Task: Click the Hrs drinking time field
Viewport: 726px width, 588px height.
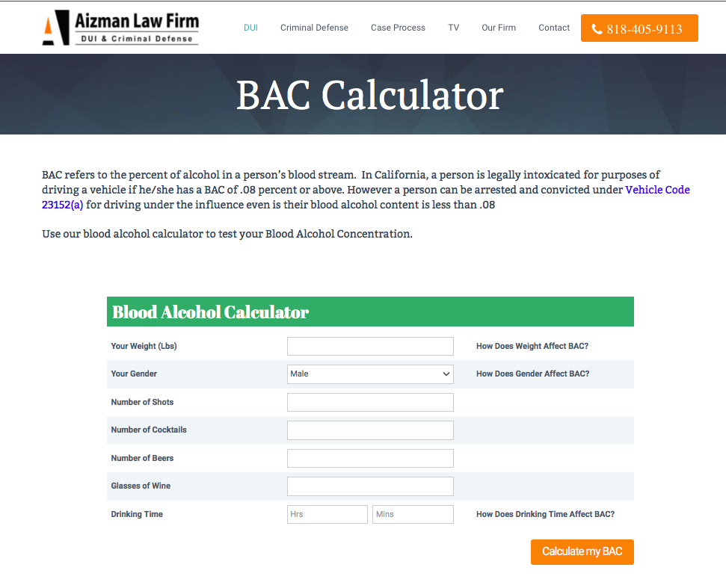Action: click(327, 515)
